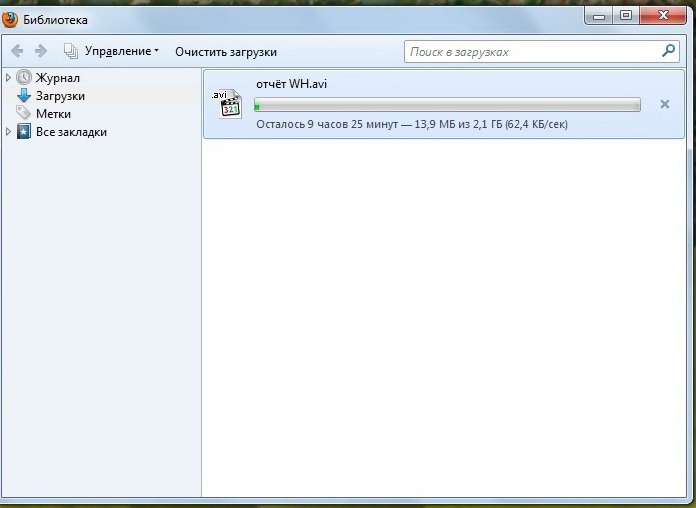
Task: Click the magnifier search icon
Action: pyautogui.click(x=668, y=51)
